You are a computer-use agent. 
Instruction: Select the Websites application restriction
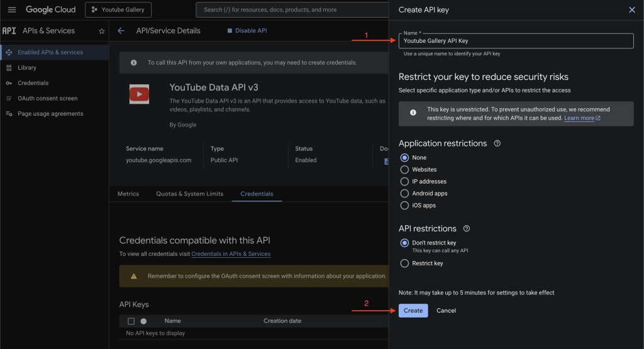(x=404, y=170)
